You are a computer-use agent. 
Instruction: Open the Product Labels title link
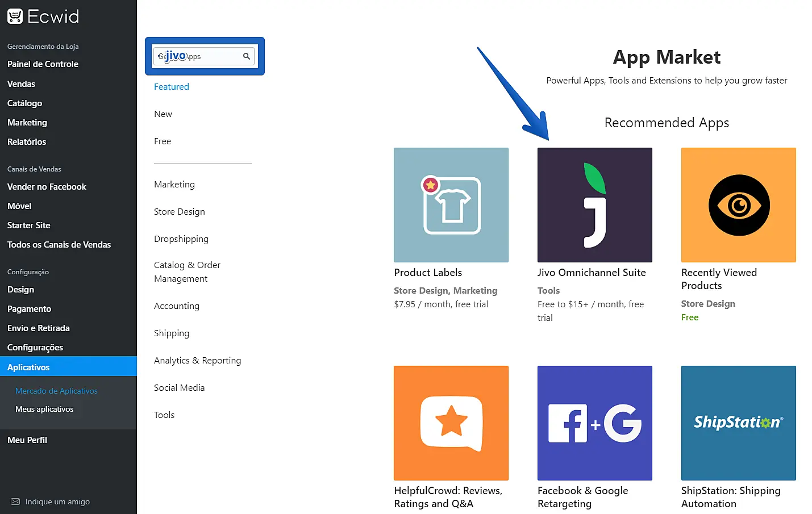(428, 273)
